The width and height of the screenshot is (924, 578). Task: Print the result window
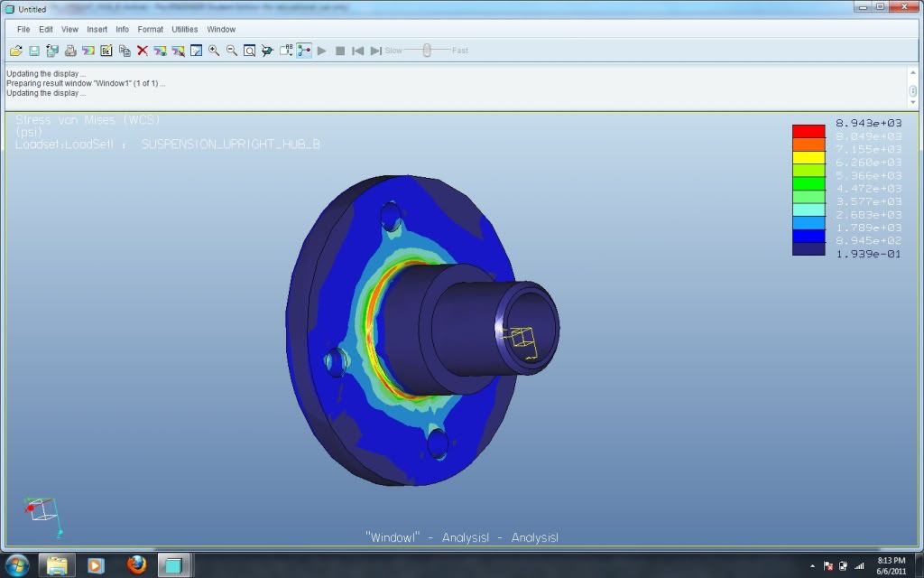[x=69, y=51]
